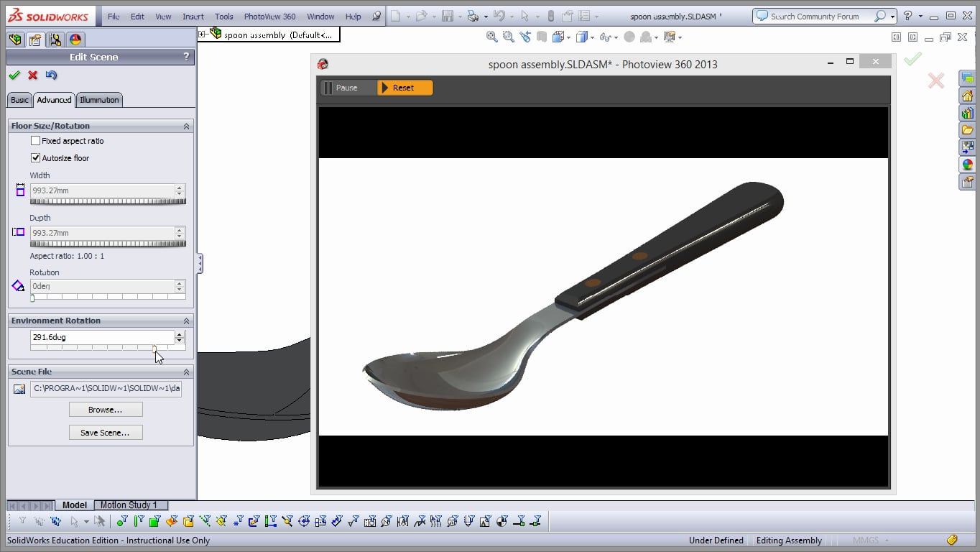Switch to the PropertyManager tab icon
Viewport: 980px width, 552px height.
coord(34,40)
